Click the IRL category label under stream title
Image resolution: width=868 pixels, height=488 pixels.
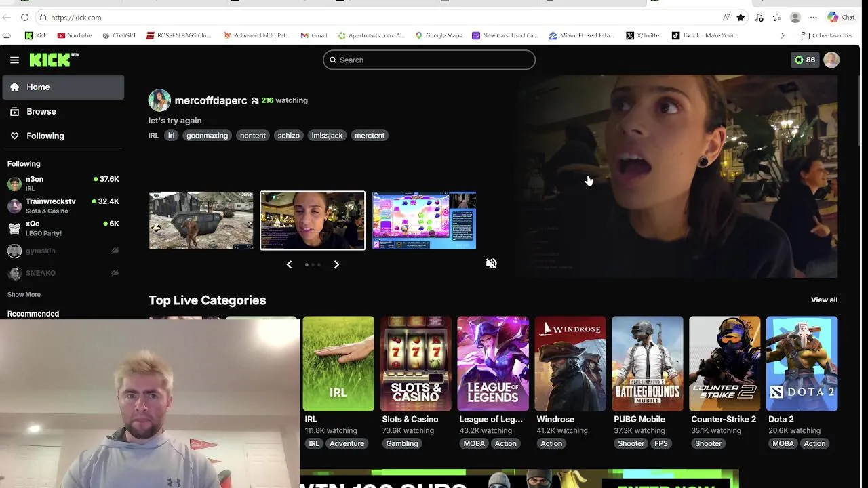coord(153,136)
